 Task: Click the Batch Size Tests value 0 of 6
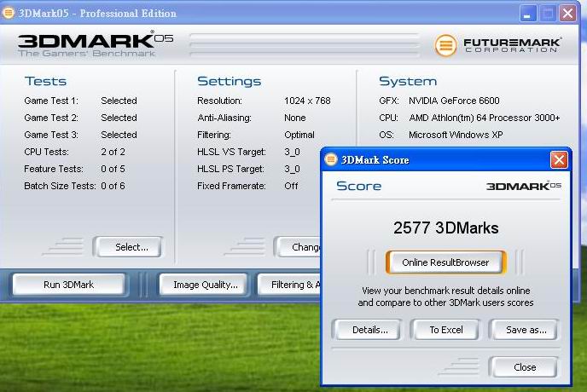113,186
